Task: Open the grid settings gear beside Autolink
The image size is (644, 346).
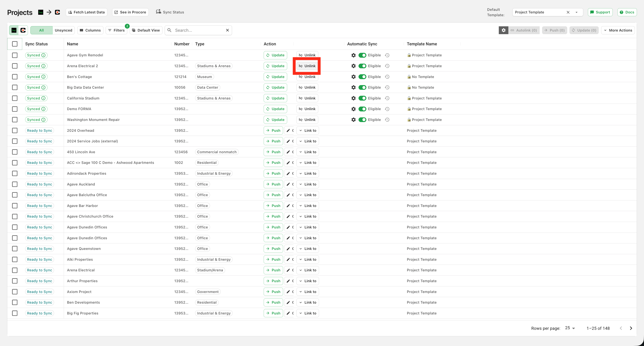Action: pyautogui.click(x=503, y=30)
